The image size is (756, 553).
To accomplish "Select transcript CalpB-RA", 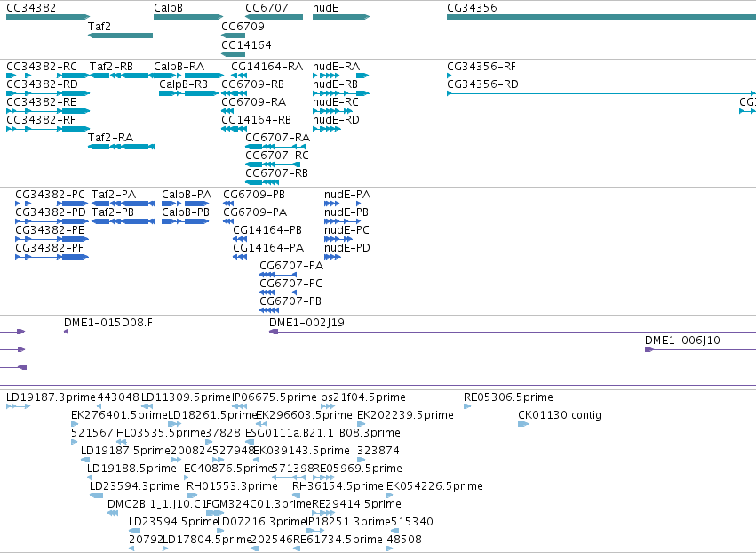I will point(187,76).
